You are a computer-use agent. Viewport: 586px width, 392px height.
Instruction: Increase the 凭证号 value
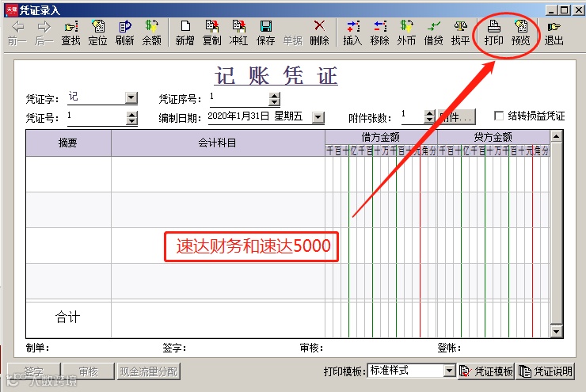click(131, 114)
